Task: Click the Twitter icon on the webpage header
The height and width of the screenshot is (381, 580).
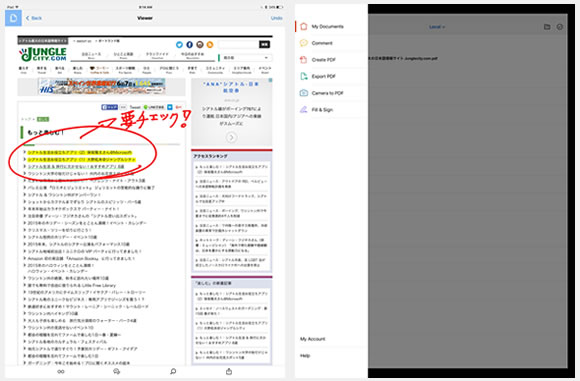Action: [x=179, y=44]
